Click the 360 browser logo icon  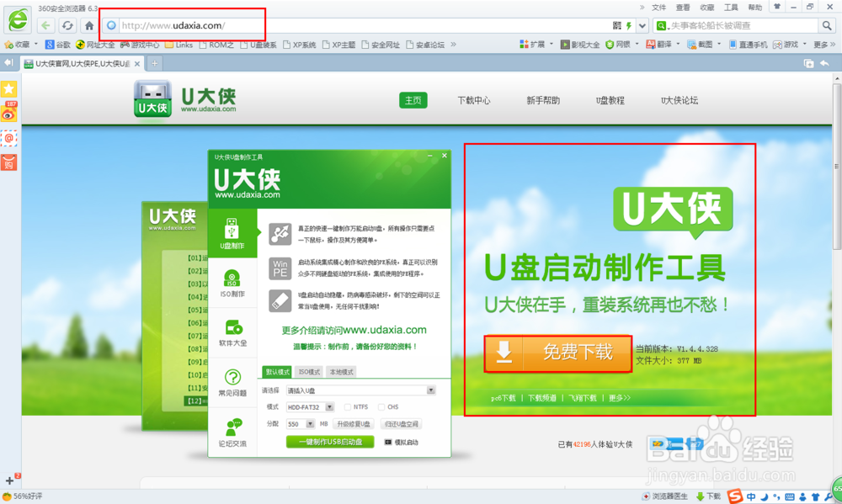[x=18, y=20]
